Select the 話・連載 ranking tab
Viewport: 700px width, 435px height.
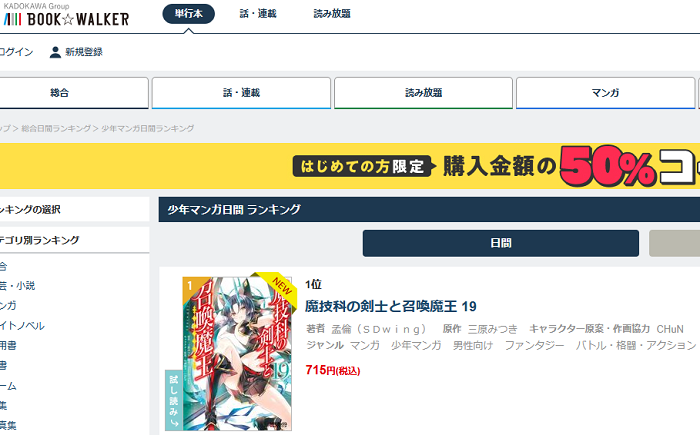coord(241,93)
